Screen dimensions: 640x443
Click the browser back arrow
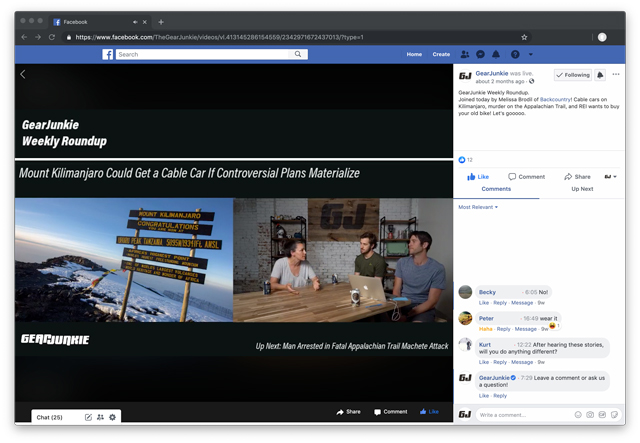[x=24, y=37]
